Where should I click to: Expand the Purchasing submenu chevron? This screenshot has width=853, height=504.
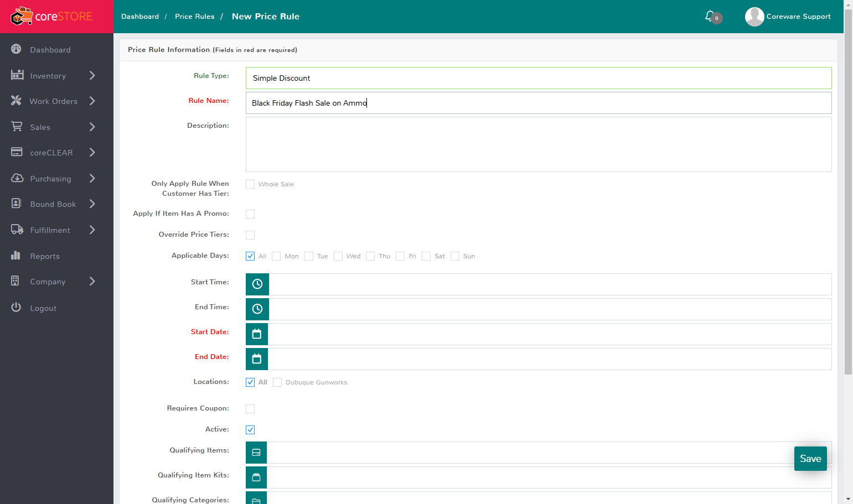pyautogui.click(x=92, y=178)
